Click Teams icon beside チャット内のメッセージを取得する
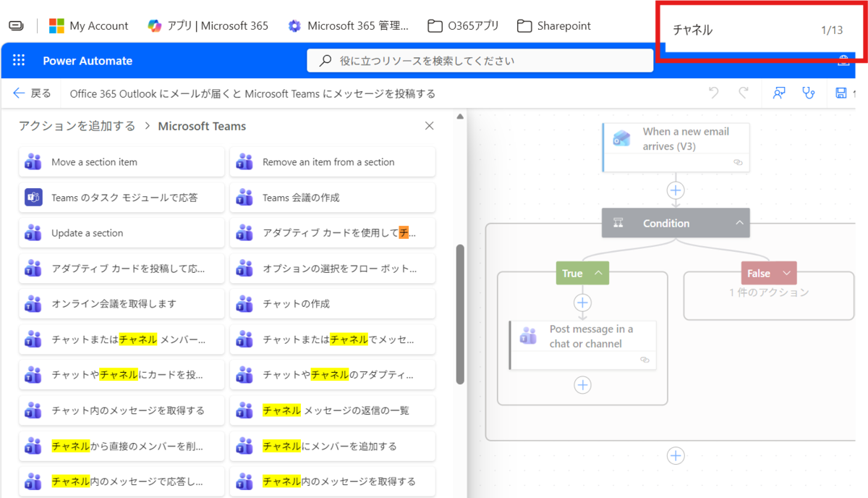868x498 pixels. point(33,410)
